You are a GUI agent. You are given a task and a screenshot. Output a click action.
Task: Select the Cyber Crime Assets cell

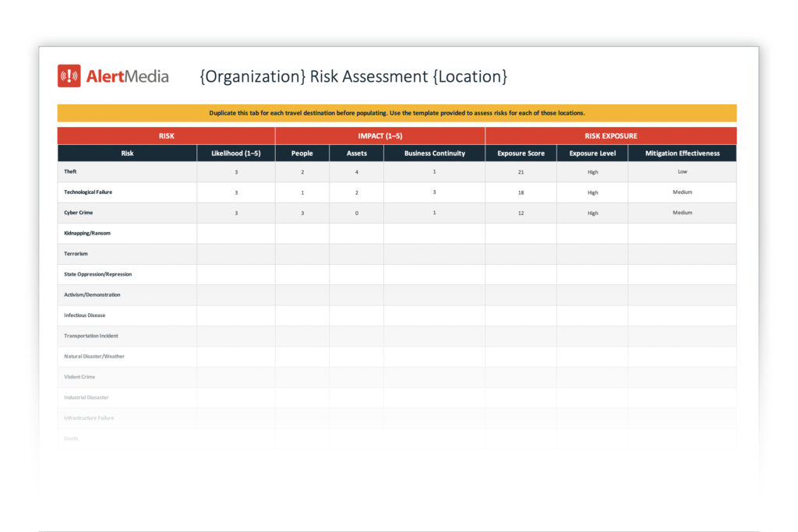click(356, 213)
